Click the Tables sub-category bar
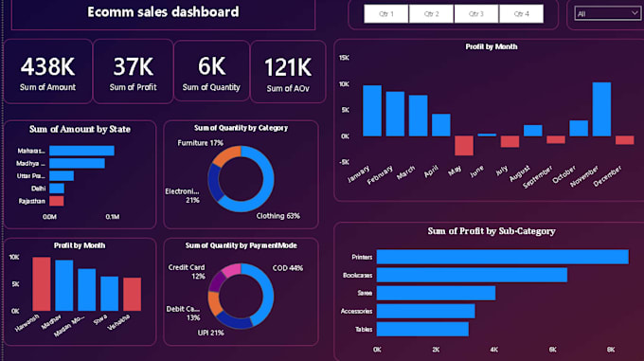Screen dimensions: 644x361 (422, 329)
